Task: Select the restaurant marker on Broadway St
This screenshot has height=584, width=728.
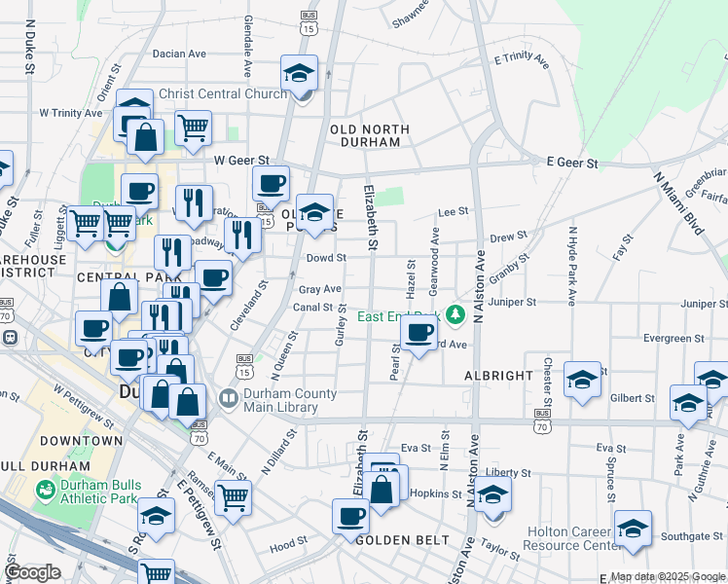Action: pos(242,236)
